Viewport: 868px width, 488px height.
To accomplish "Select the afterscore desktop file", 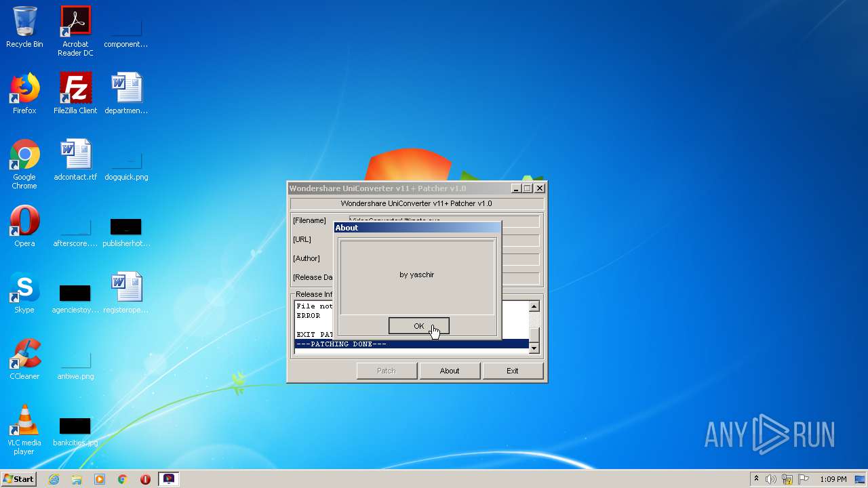I will (x=75, y=230).
